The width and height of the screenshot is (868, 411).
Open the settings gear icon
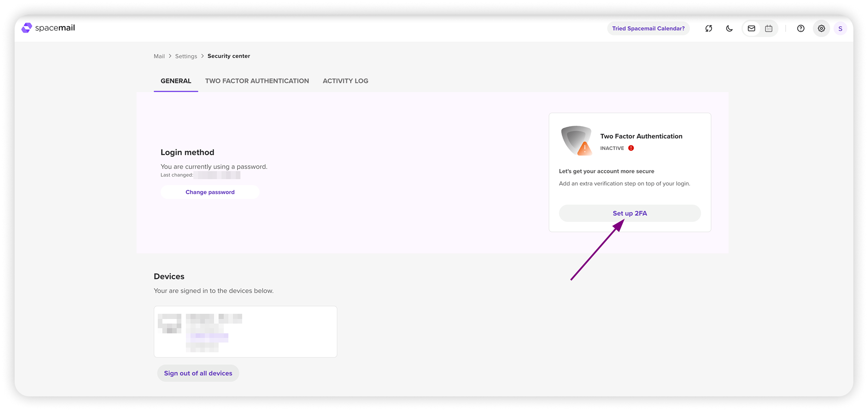pos(821,29)
